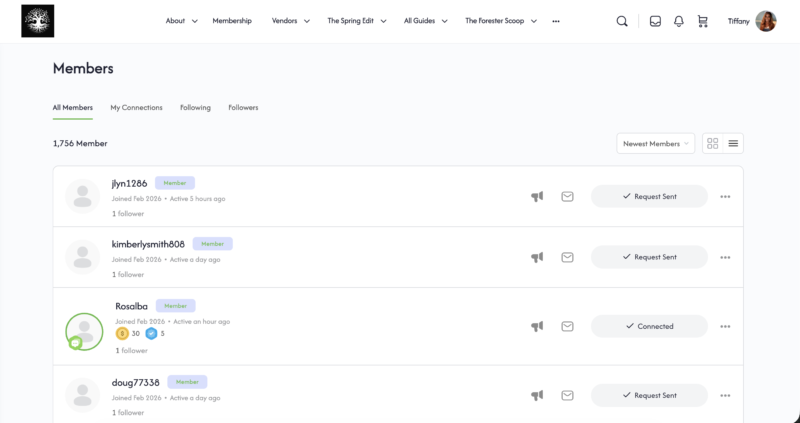Click Rosalba's blue hexagon badge
Image resolution: width=800 pixels, height=423 pixels.
coord(152,334)
